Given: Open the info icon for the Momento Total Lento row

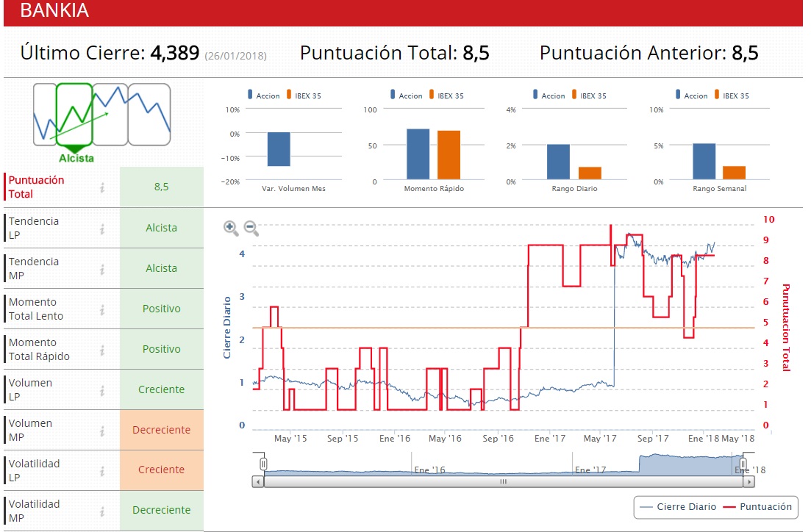Looking at the screenshot, I should tap(102, 309).
